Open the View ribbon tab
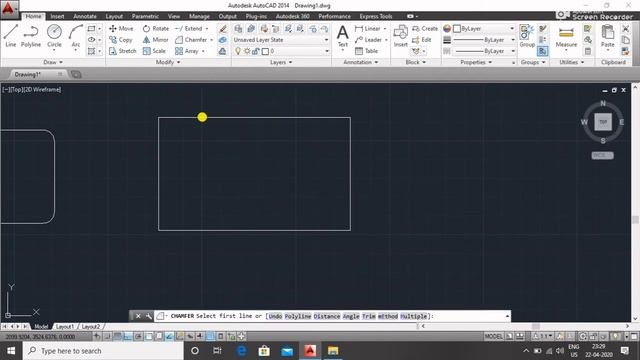The height and width of the screenshot is (360, 640). (174, 16)
